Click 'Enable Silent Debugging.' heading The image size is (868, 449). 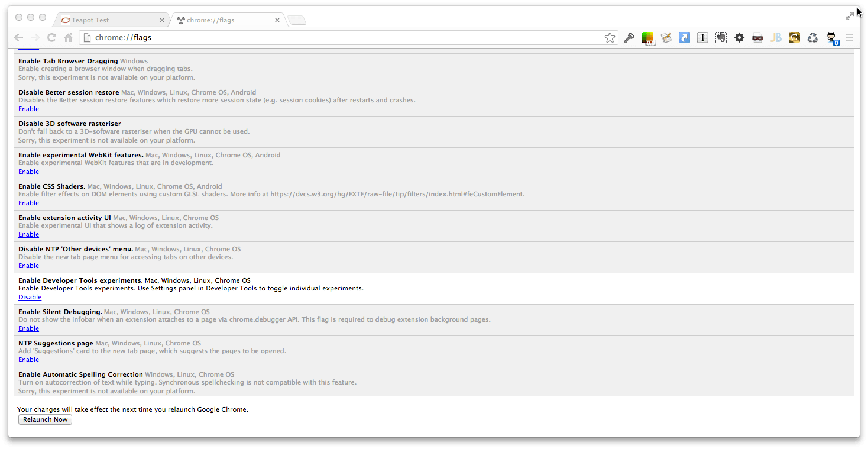[60, 312]
